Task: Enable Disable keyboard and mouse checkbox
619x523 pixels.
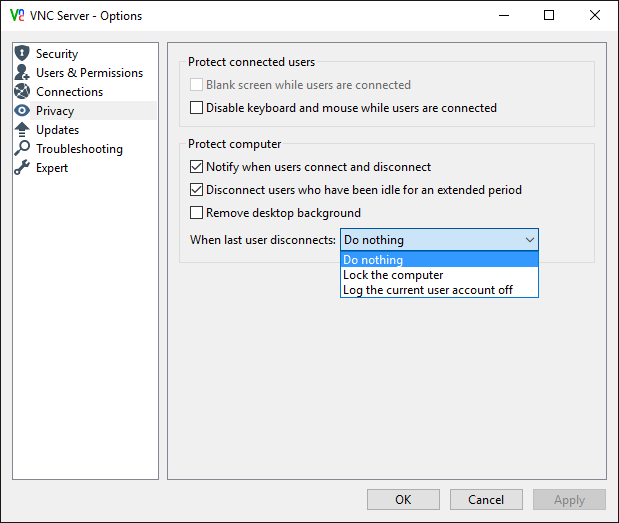Action: tap(197, 108)
